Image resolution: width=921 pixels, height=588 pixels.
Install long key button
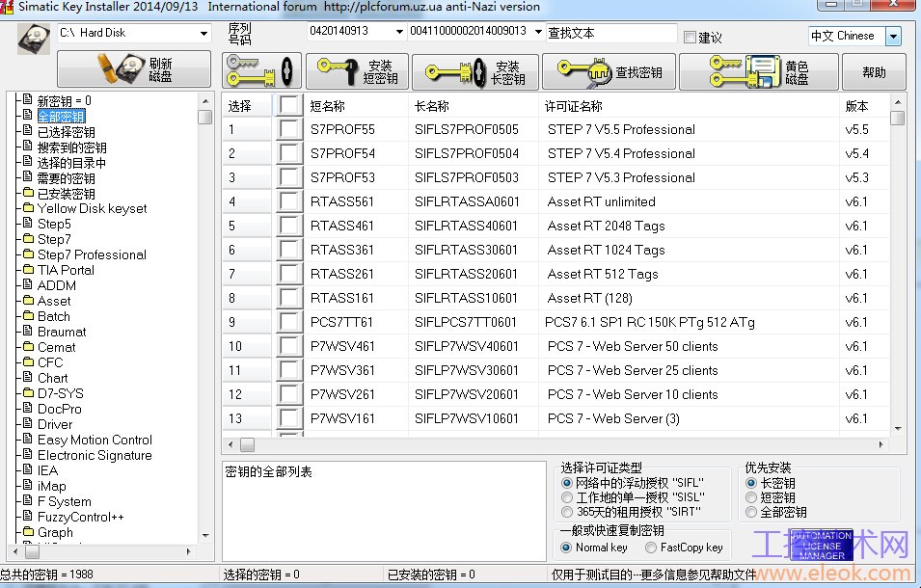pyautogui.click(x=475, y=71)
